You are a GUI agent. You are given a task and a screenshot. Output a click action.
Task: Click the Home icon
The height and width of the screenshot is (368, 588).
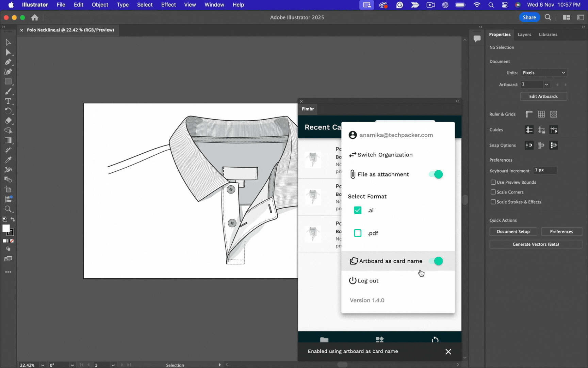click(x=35, y=17)
